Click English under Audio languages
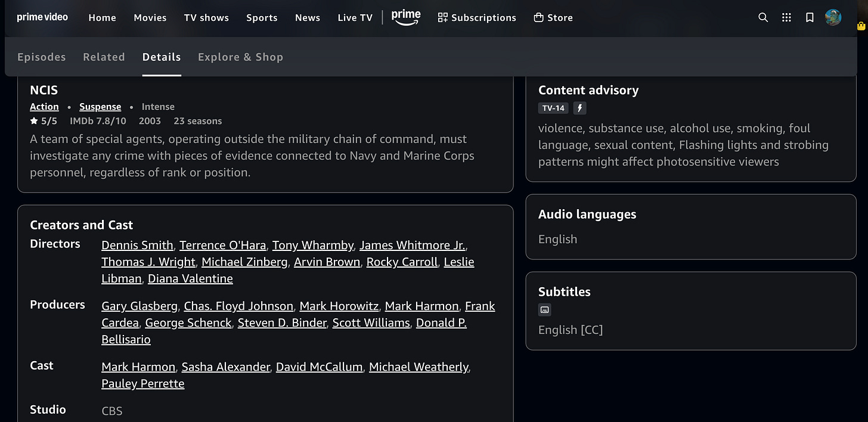Image resolution: width=868 pixels, height=422 pixels. pos(557,239)
